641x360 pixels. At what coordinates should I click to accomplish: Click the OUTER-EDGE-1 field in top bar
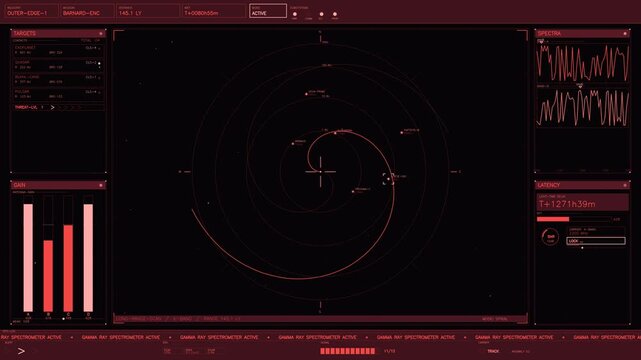(31, 11)
